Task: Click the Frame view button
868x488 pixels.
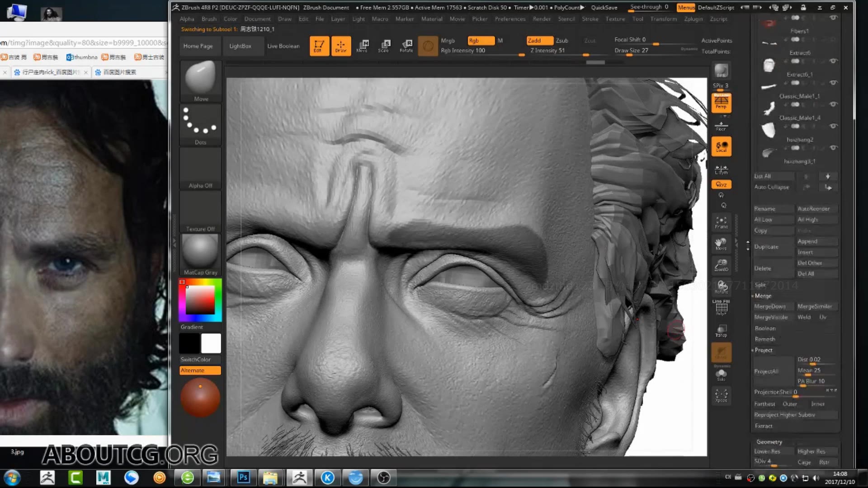Action: (721, 222)
